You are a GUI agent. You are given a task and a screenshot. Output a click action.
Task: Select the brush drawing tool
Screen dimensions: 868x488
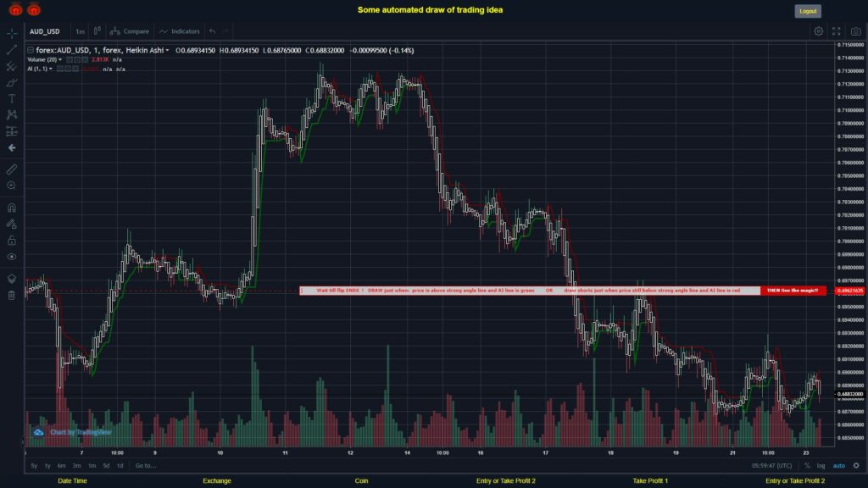(12, 82)
